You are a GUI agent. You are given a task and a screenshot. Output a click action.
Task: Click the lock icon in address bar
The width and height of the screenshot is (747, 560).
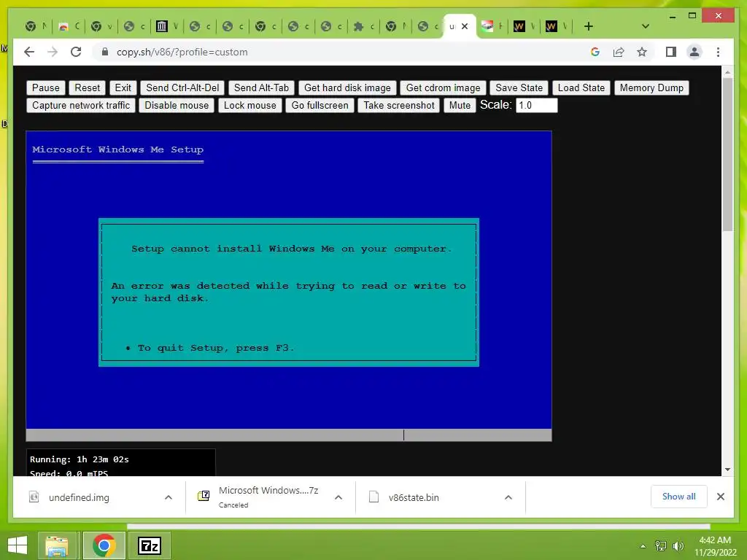pos(105,52)
